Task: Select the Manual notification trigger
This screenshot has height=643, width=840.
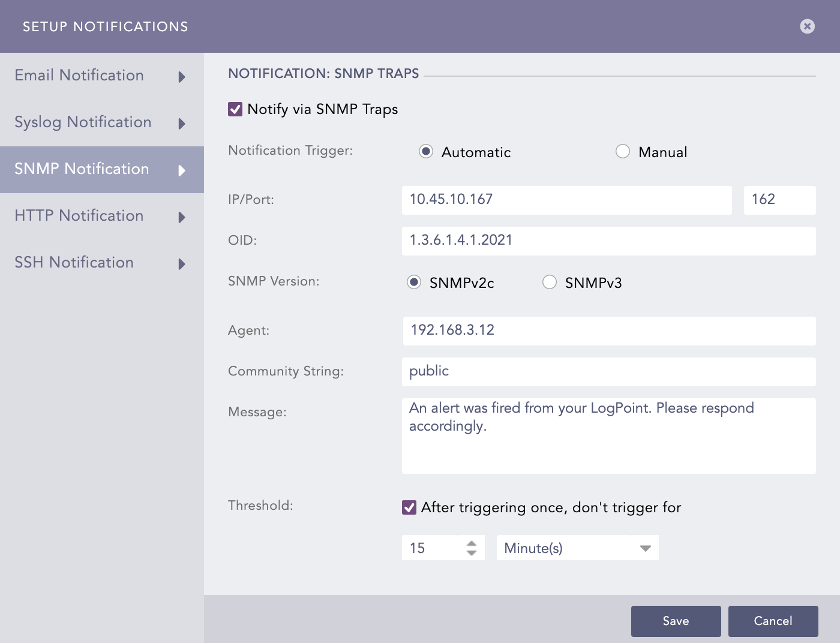Action: 623,152
